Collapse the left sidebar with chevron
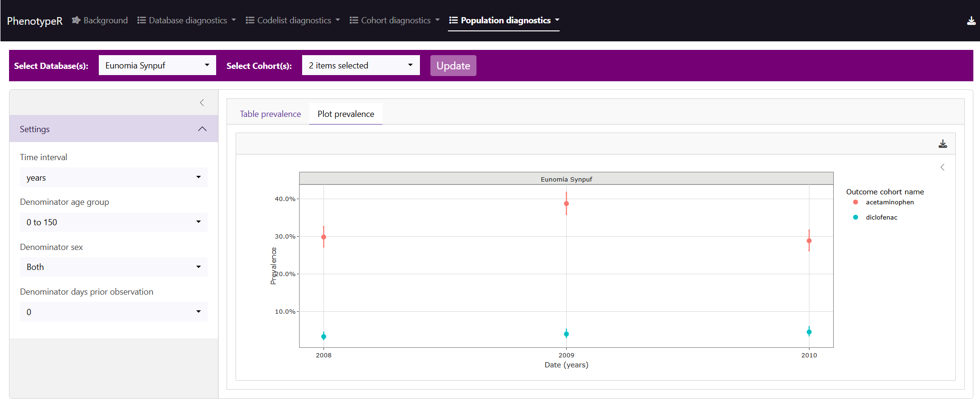Image resolution: width=980 pixels, height=403 pixels. 202,103
